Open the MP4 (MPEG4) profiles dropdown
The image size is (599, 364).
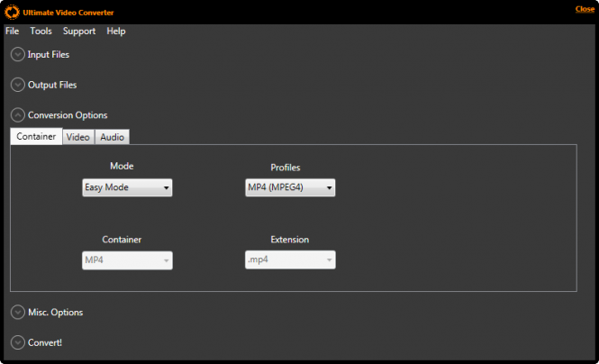pyautogui.click(x=290, y=187)
